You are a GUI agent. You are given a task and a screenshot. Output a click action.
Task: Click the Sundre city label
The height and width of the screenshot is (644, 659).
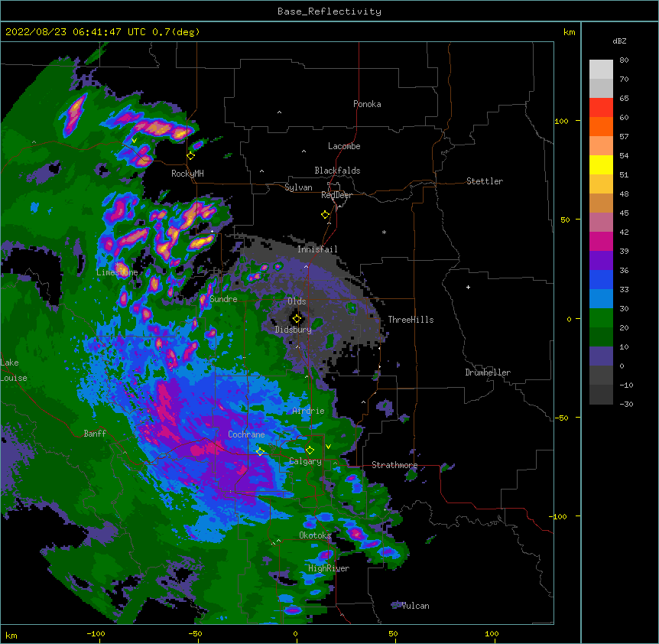223,299
